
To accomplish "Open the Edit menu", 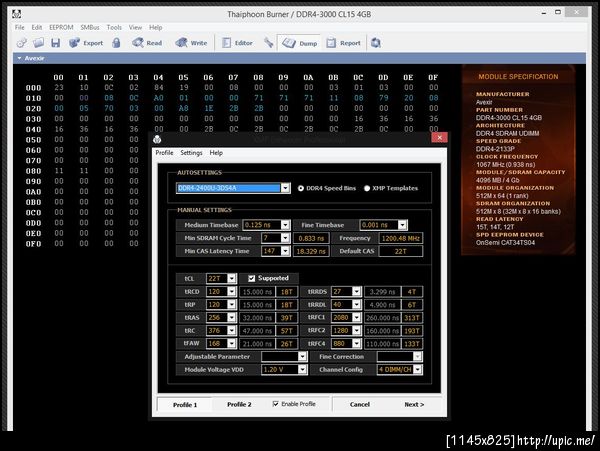I will coord(37,28).
